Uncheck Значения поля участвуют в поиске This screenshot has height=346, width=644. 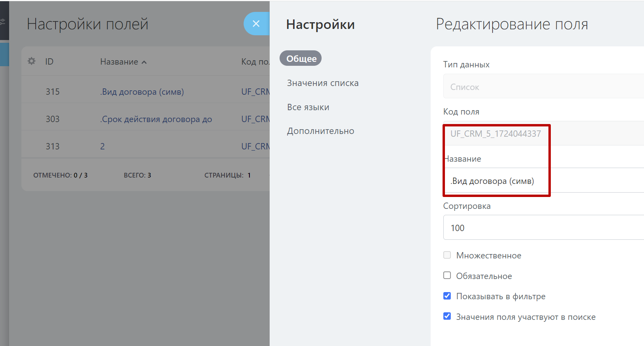[447, 316]
